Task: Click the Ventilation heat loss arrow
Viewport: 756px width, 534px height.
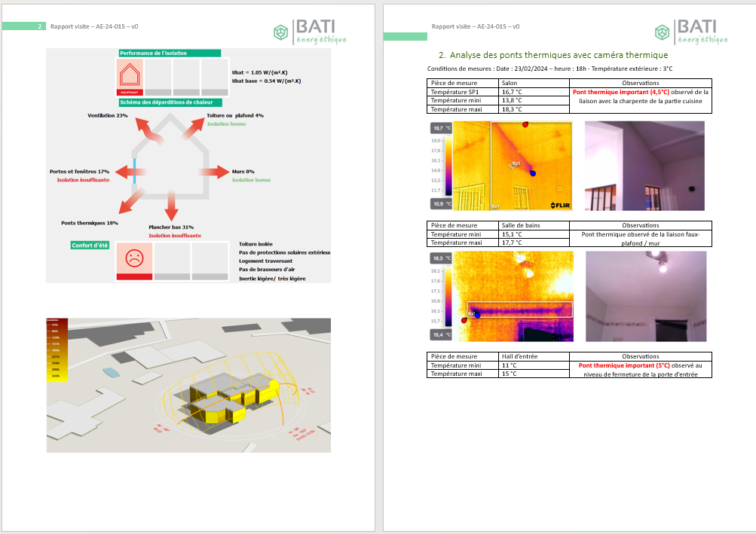Action: click(149, 131)
